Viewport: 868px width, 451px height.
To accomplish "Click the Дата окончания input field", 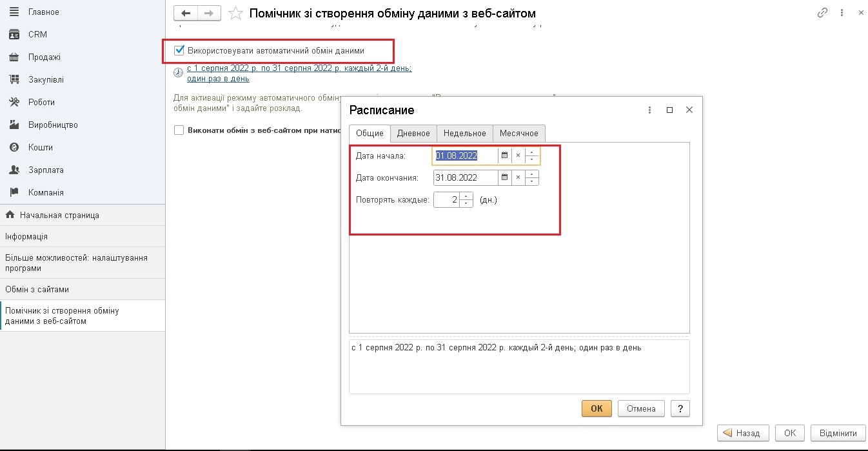I will coord(466,177).
